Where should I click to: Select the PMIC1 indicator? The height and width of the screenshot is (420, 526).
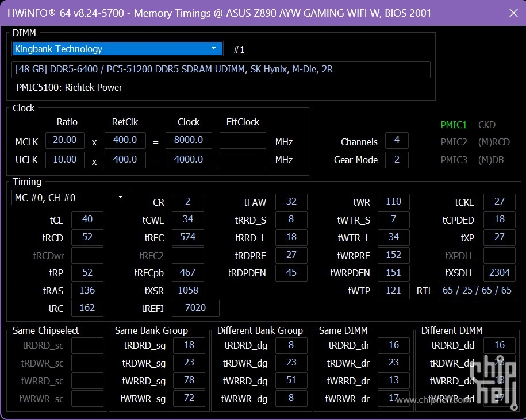point(454,125)
